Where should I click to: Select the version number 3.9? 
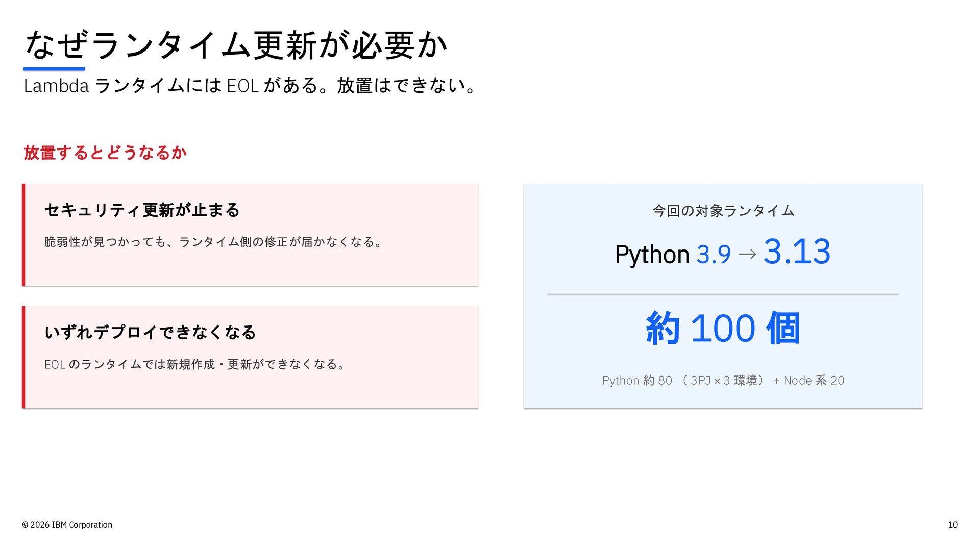[714, 255]
